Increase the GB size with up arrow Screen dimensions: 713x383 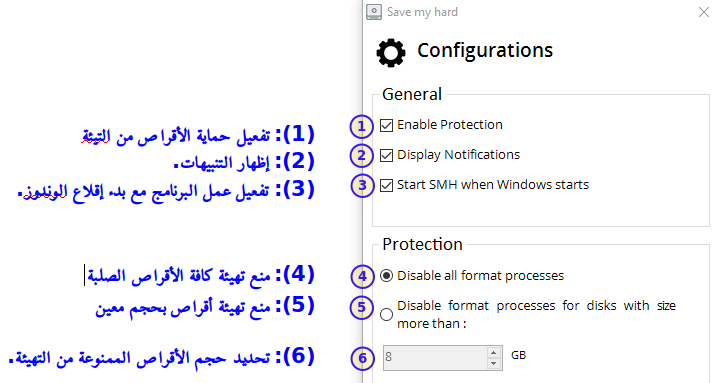coord(493,353)
